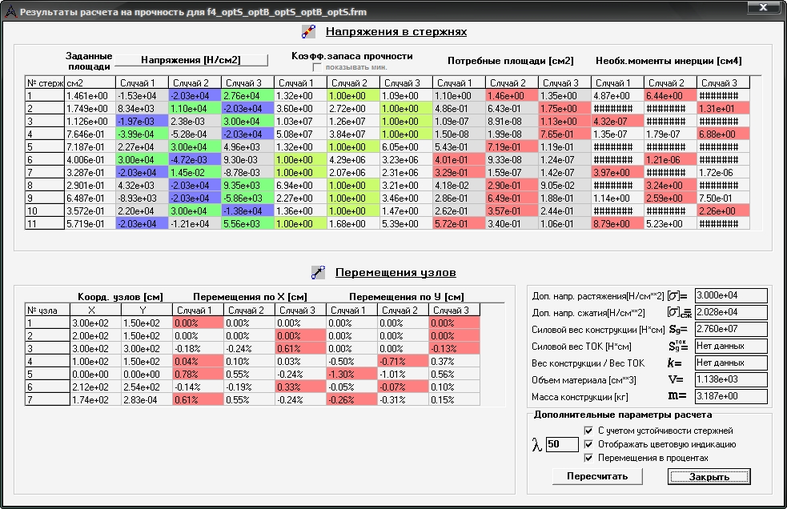Select the field with value 2.760e+07

pyautogui.click(x=731, y=329)
